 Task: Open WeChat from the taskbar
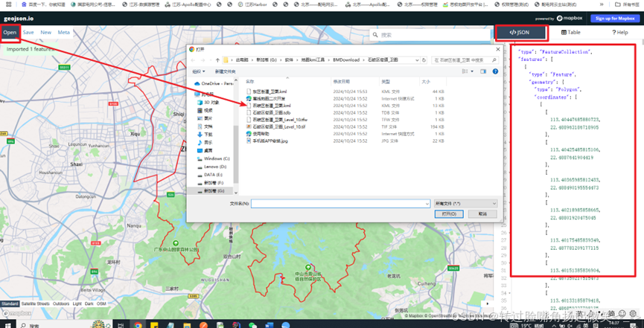(252, 325)
